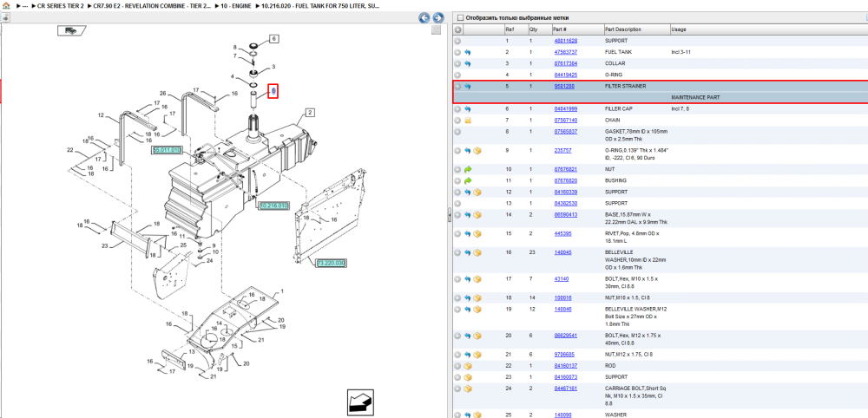Toggle the round selector for BOLT 86629541
The image size is (868, 418).
(457, 336)
